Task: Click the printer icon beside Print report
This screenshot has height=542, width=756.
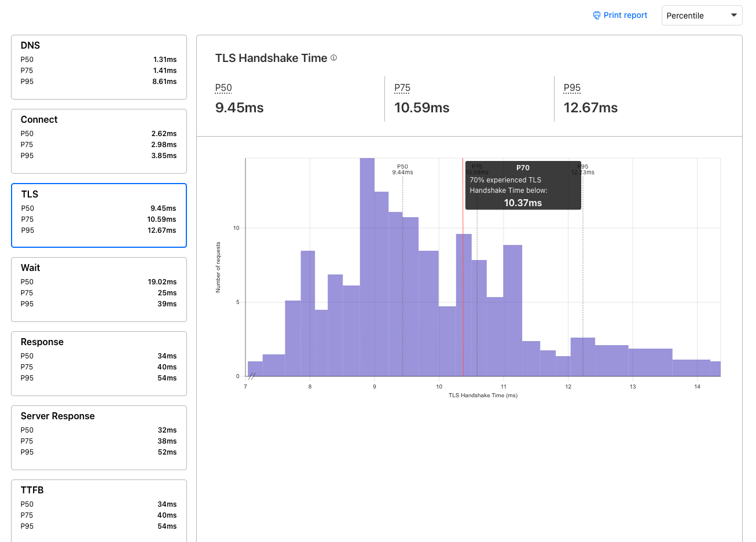Action: (596, 16)
